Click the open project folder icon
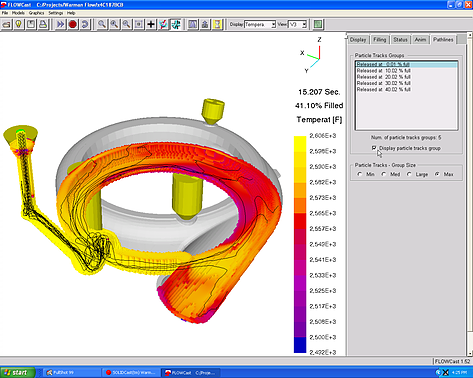The width and height of the screenshot is (473, 378). (7, 24)
